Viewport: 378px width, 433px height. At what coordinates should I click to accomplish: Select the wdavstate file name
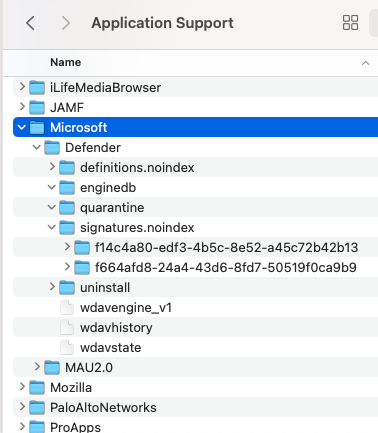[x=110, y=348]
